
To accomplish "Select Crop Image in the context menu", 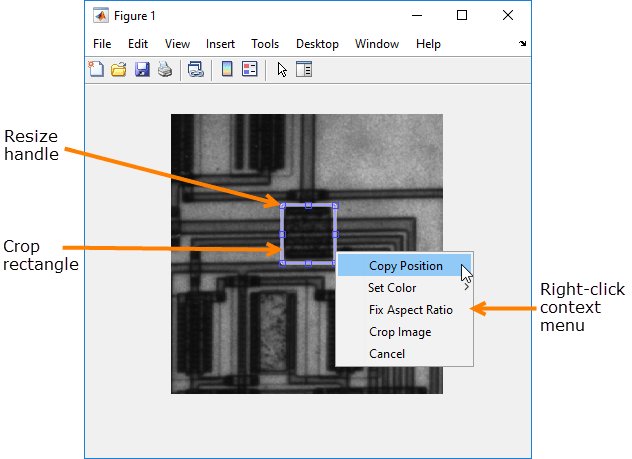I will click(404, 332).
